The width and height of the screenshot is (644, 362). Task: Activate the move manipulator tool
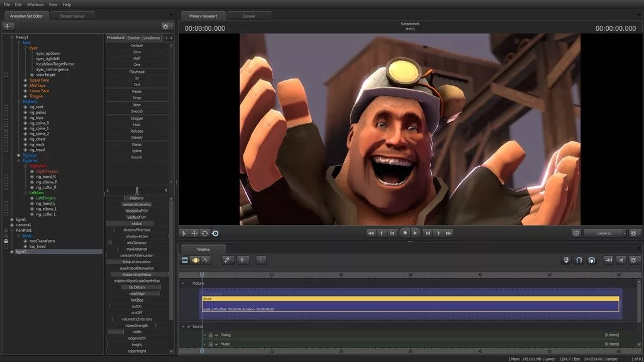coord(195,233)
